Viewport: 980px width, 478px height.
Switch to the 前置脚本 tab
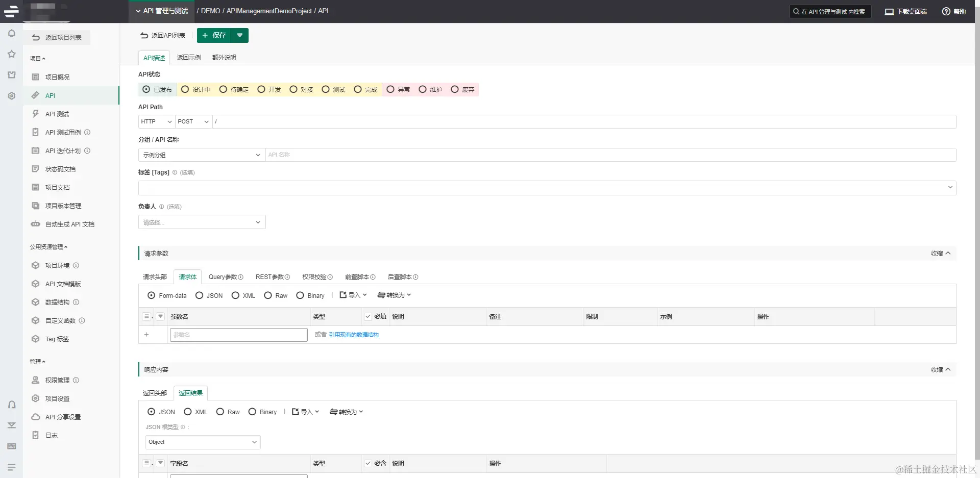pos(360,277)
